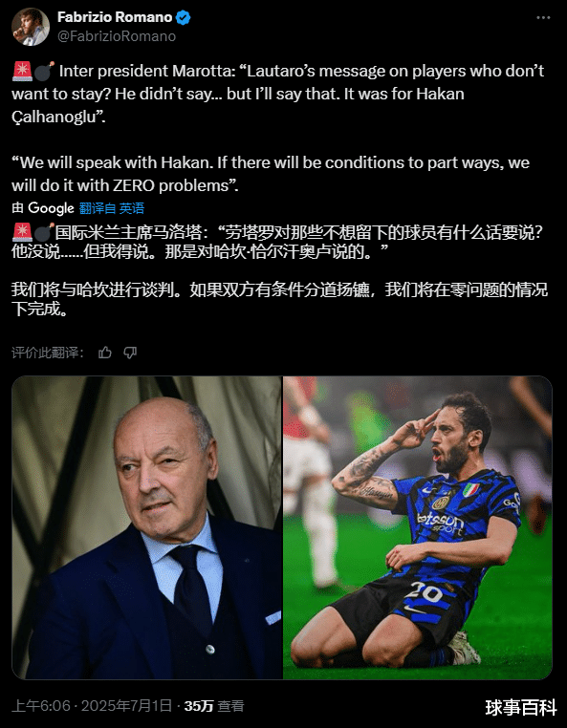Click the 35万 查看 view count
The image size is (567, 728).
click(214, 706)
